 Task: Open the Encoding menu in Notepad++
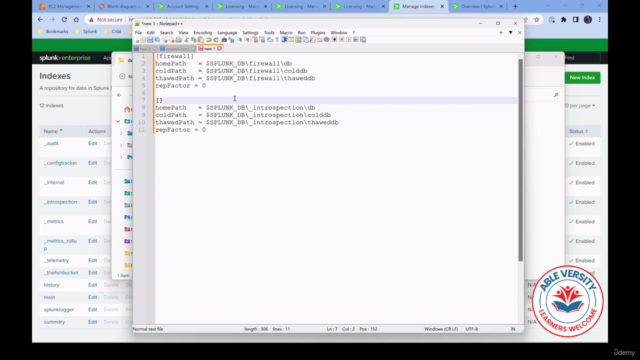pyautogui.click(x=202, y=33)
